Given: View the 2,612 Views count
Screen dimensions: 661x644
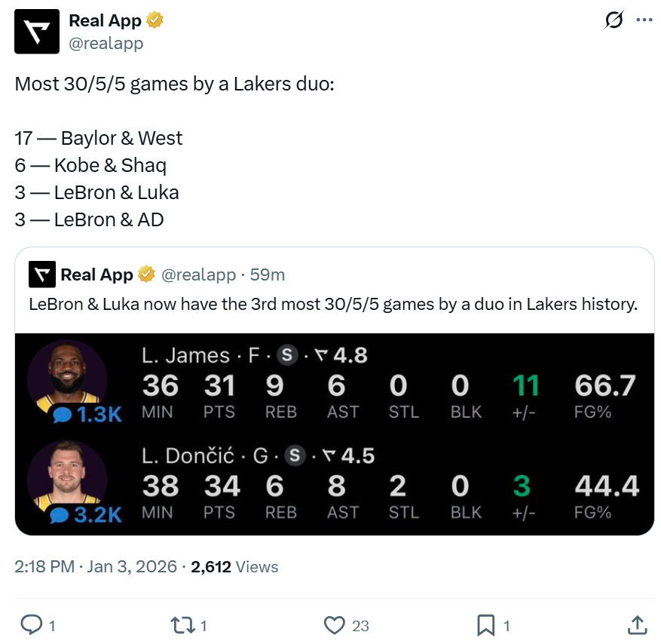Looking at the screenshot, I should point(234,567).
